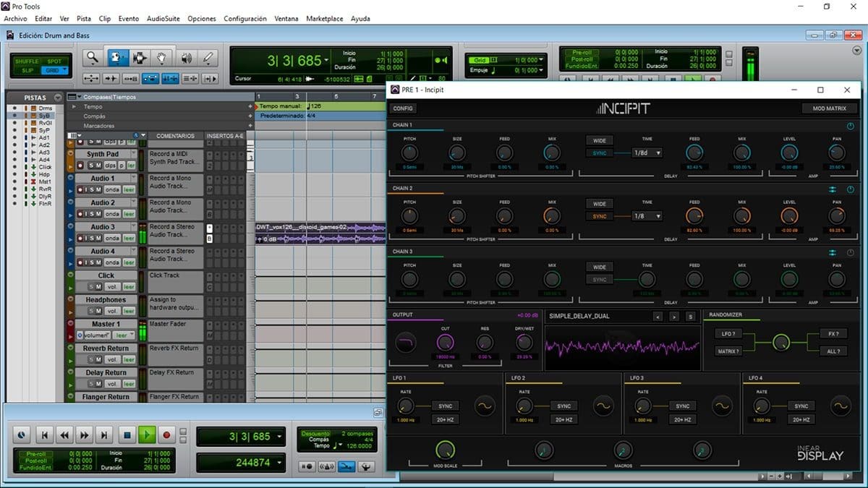Open the GRID mode dropdown arrow
The image size is (868, 488).
click(x=64, y=70)
